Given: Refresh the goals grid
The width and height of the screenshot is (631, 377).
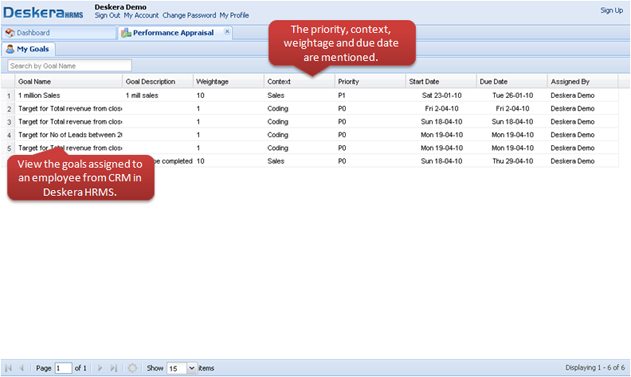Looking at the screenshot, I should (x=132, y=368).
